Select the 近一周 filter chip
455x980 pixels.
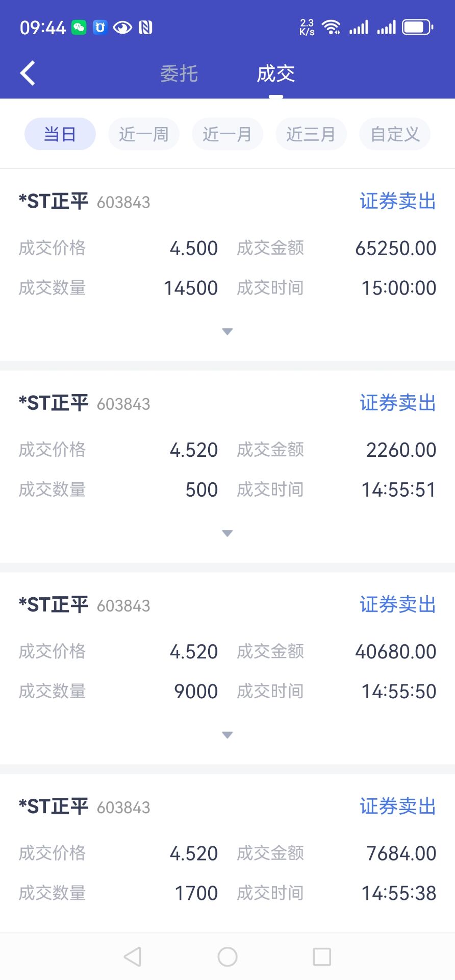(144, 134)
